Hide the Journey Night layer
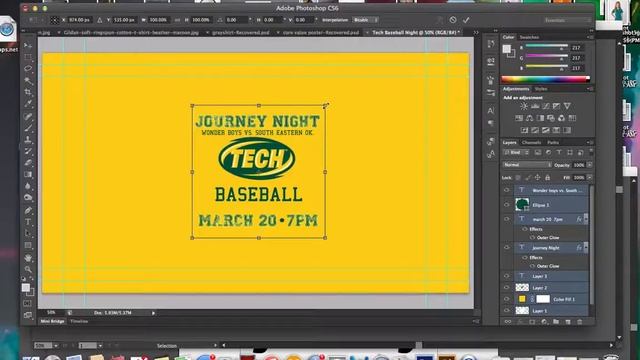The image size is (640, 360). [x=507, y=247]
